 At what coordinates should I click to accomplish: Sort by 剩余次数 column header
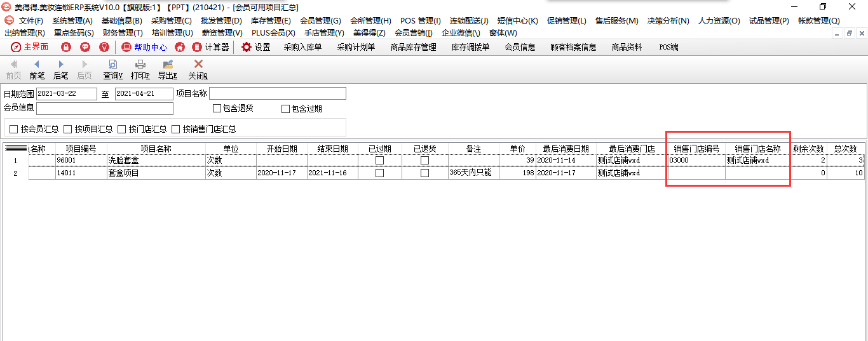(808, 149)
